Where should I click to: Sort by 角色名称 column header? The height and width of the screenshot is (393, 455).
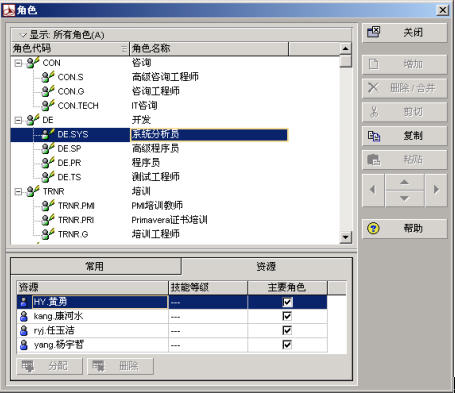tap(209, 49)
